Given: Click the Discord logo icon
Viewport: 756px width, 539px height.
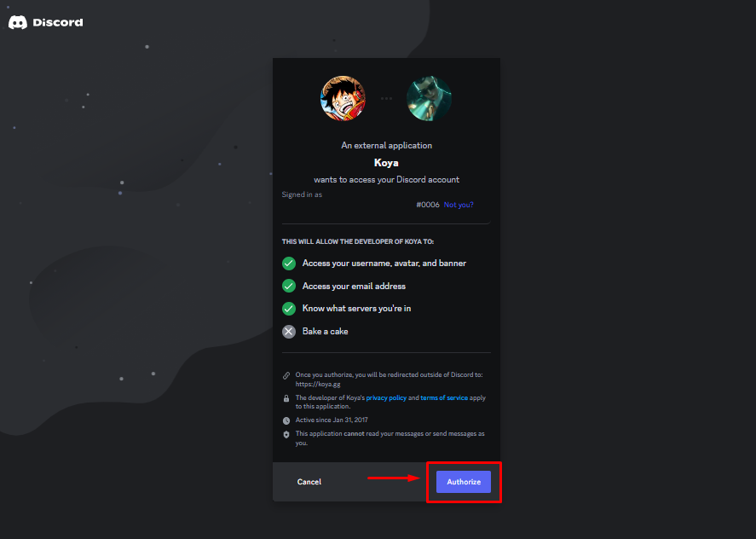Looking at the screenshot, I should tap(18, 22).
